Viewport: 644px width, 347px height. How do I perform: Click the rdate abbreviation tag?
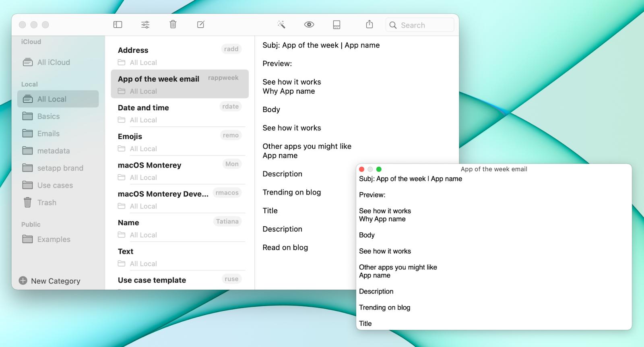pos(231,107)
